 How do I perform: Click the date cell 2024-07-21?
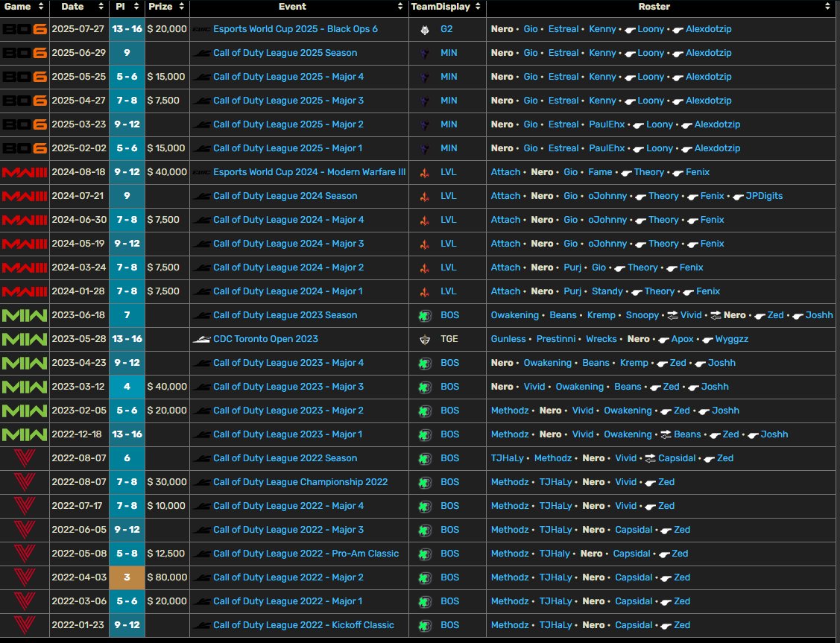79,196
